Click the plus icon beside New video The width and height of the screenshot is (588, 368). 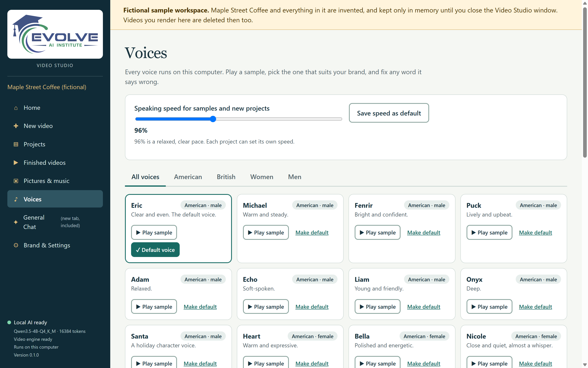click(16, 126)
